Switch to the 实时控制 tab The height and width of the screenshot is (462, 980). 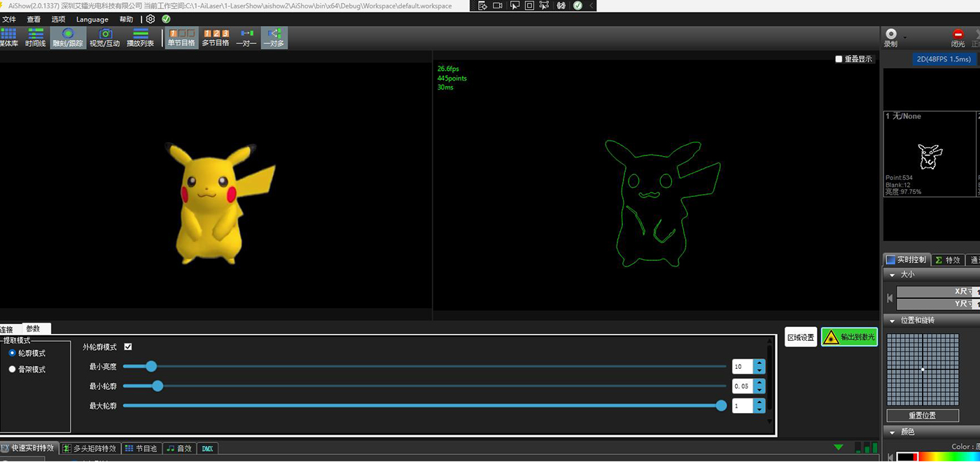tap(906, 260)
